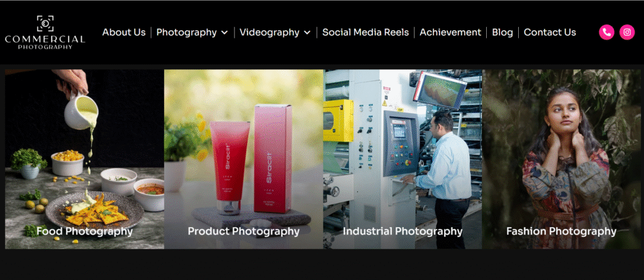Select the Siracit red tube product image

coord(243,159)
